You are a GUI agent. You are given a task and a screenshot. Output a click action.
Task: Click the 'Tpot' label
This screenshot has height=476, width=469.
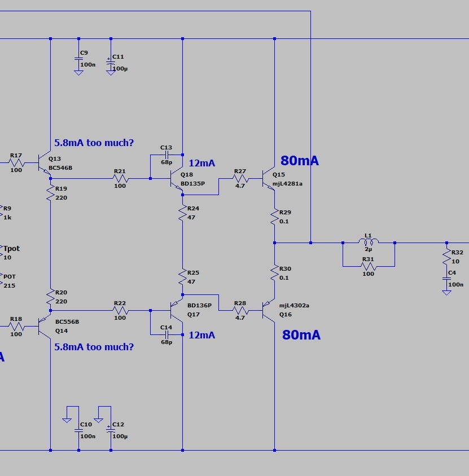(x=11, y=249)
